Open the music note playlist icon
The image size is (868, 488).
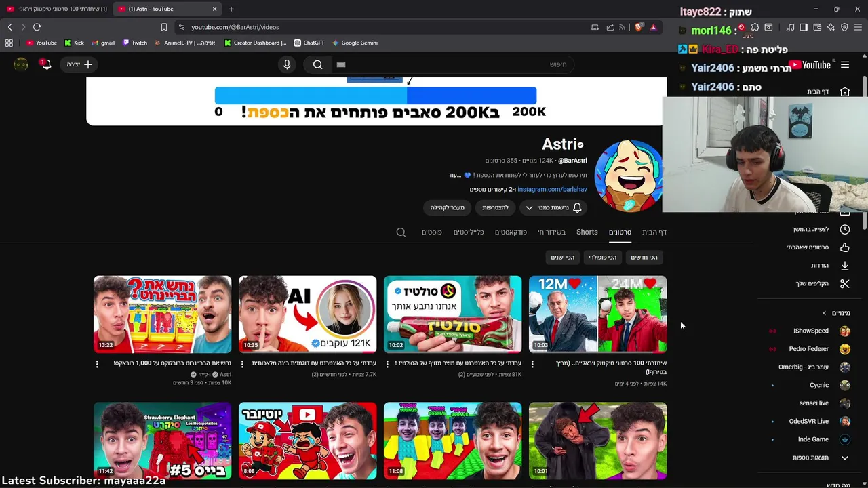(790, 27)
